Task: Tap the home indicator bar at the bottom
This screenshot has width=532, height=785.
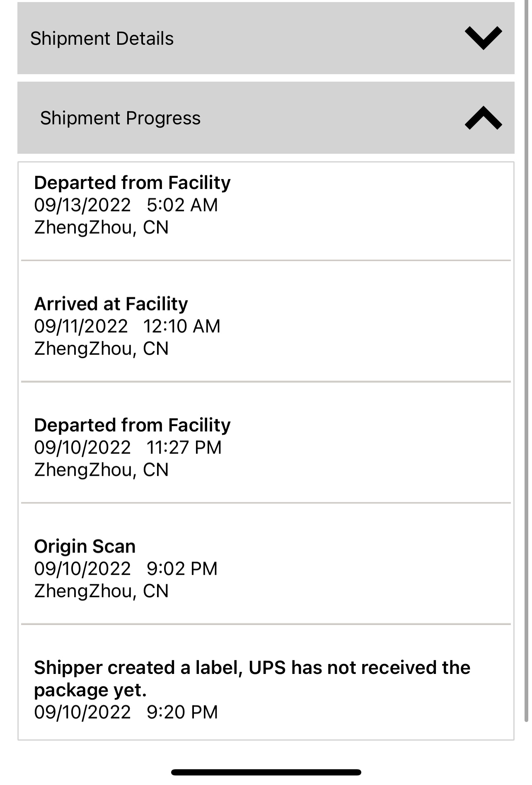Action: tap(266, 772)
